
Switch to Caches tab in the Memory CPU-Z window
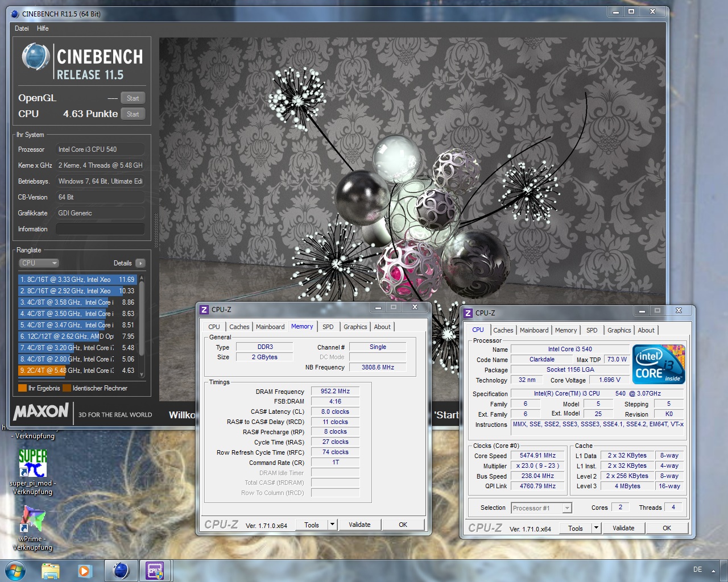(x=239, y=327)
